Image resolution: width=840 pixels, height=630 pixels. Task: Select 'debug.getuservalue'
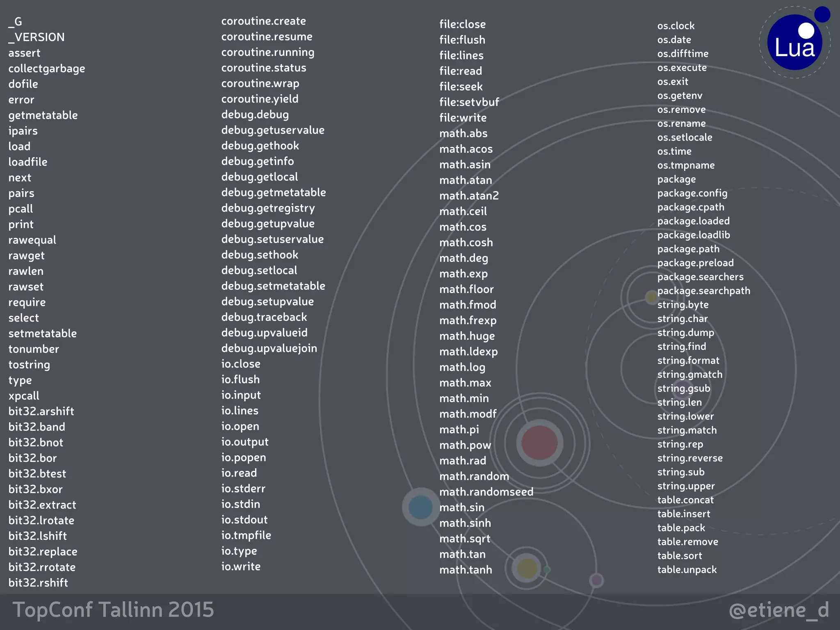(x=273, y=130)
